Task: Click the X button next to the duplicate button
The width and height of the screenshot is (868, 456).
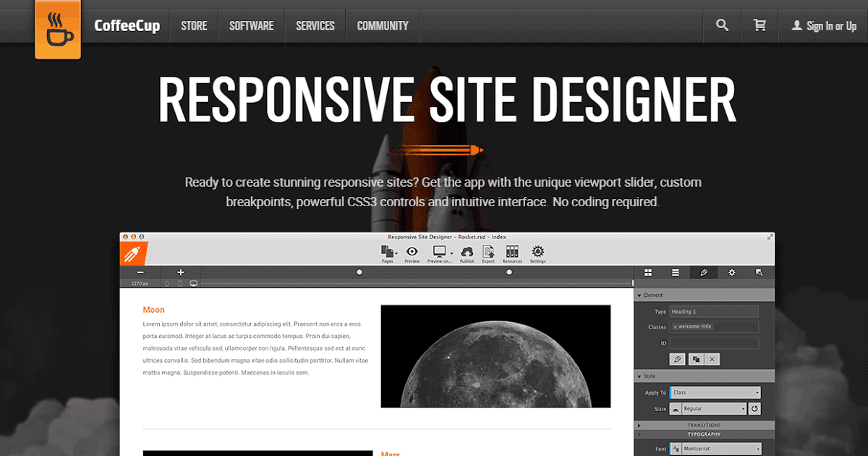Action: point(712,358)
